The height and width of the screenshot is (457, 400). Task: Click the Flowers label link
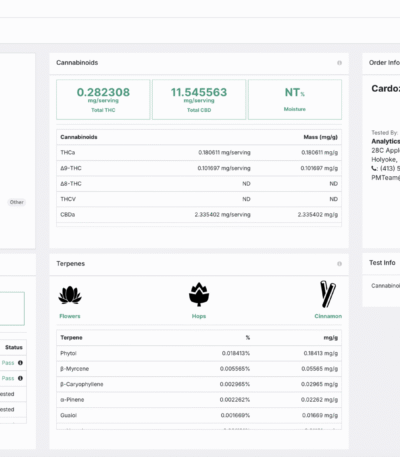(70, 316)
